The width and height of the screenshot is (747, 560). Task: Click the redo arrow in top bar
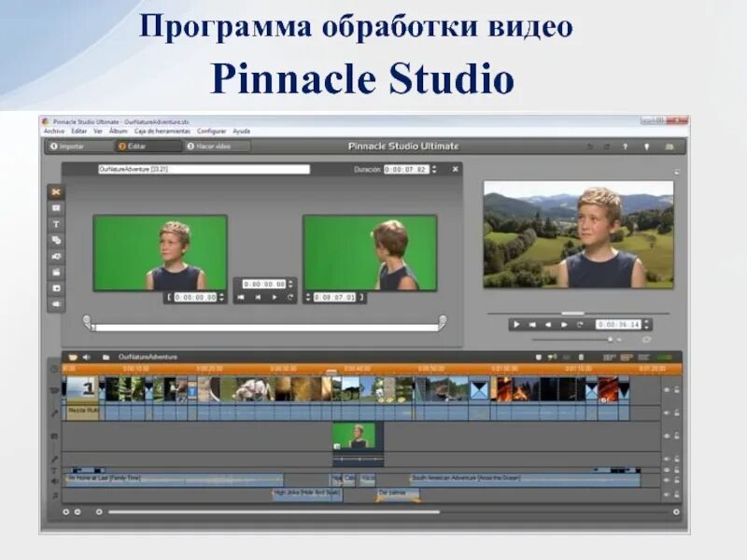(607, 147)
